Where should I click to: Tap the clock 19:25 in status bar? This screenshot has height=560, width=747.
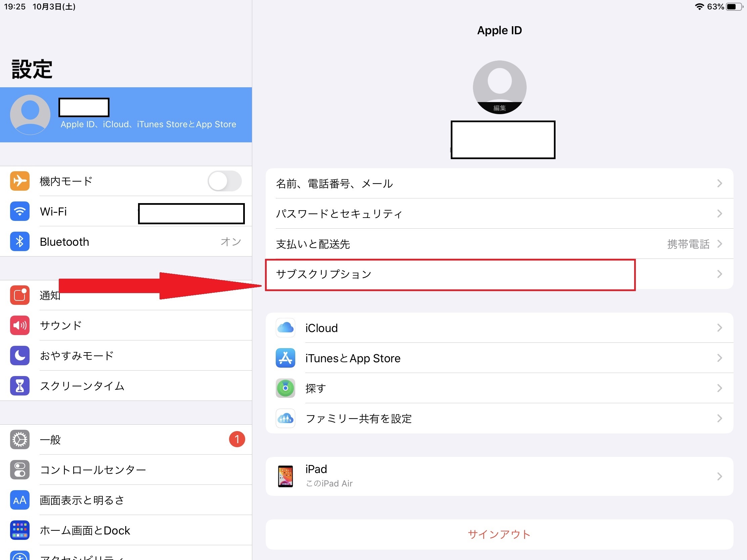[15, 6]
